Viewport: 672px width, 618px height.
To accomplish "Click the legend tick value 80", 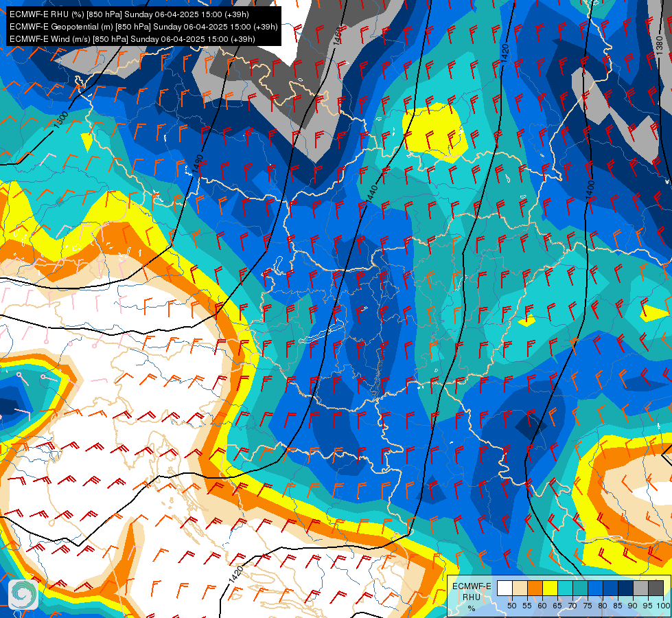I will [x=603, y=606].
